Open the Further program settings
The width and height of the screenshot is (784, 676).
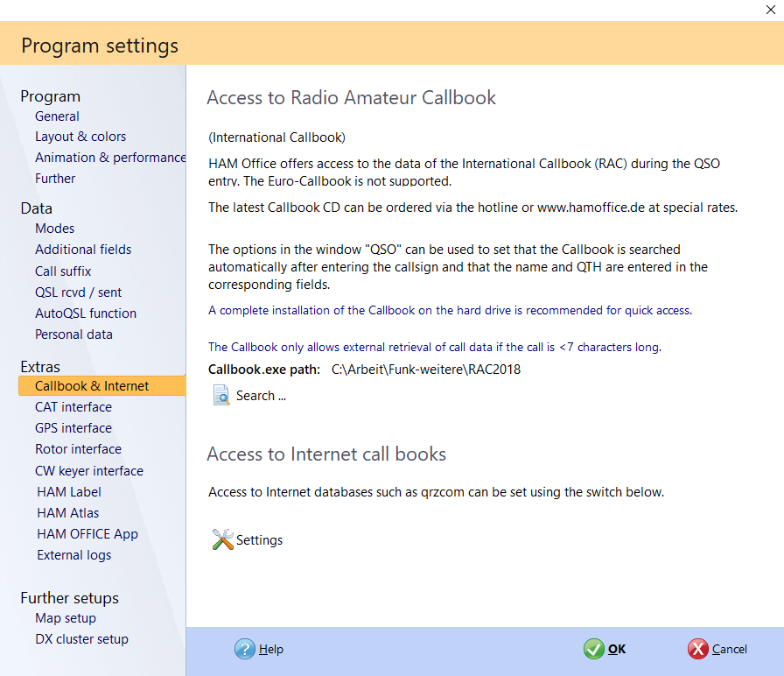tap(55, 179)
